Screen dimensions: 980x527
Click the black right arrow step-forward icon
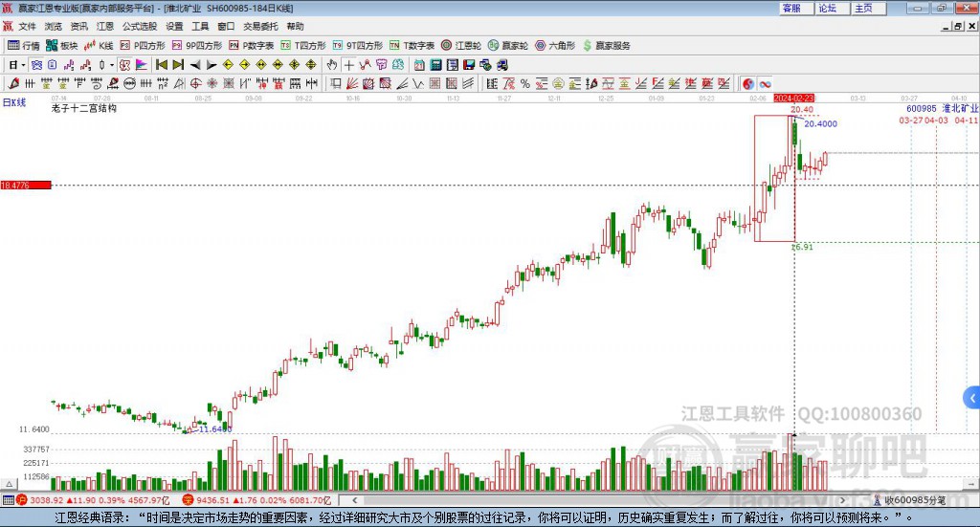212,65
